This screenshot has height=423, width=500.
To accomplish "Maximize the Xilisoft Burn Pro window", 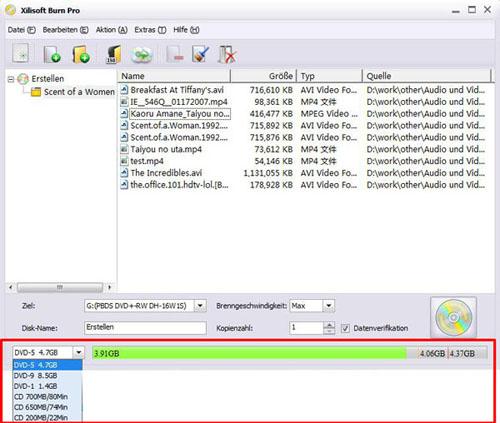I will pyautogui.click(x=472, y=10).
